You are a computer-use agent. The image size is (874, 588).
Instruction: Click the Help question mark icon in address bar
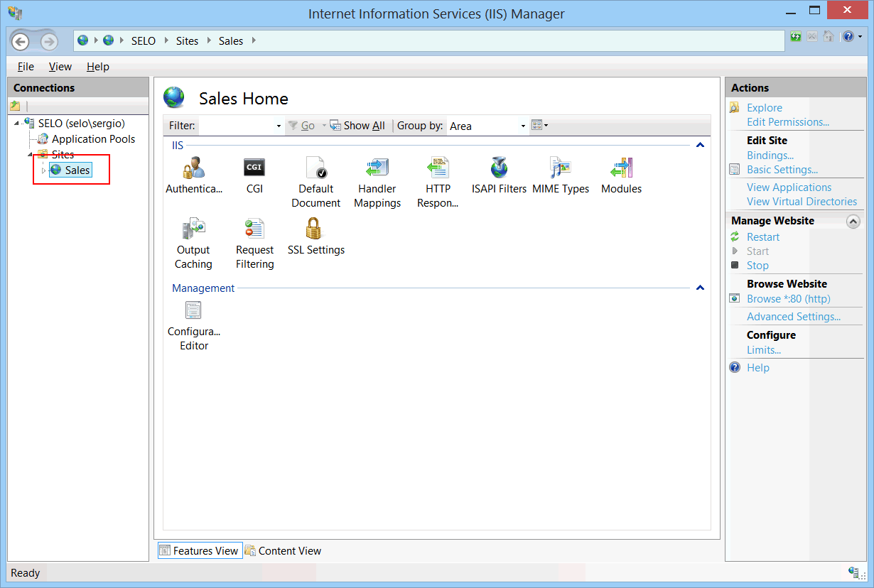pyautogui.click(x=848, y=36)
